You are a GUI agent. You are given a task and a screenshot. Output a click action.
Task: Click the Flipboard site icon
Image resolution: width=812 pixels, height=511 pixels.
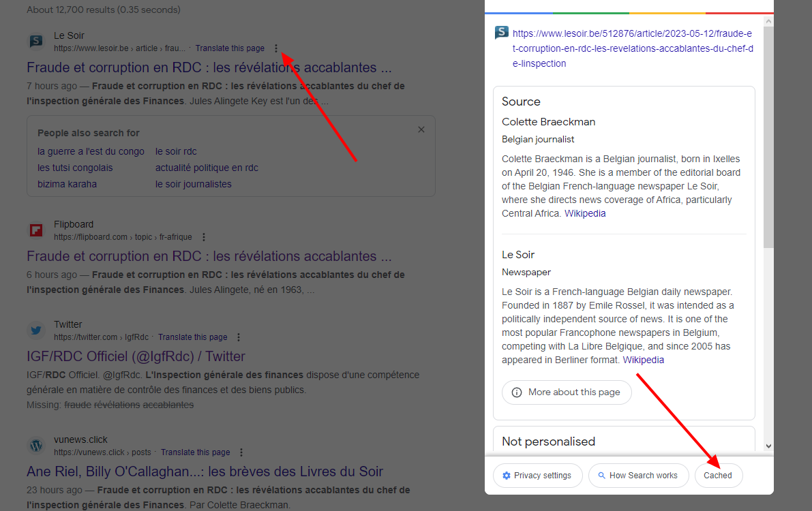[36, 230]
